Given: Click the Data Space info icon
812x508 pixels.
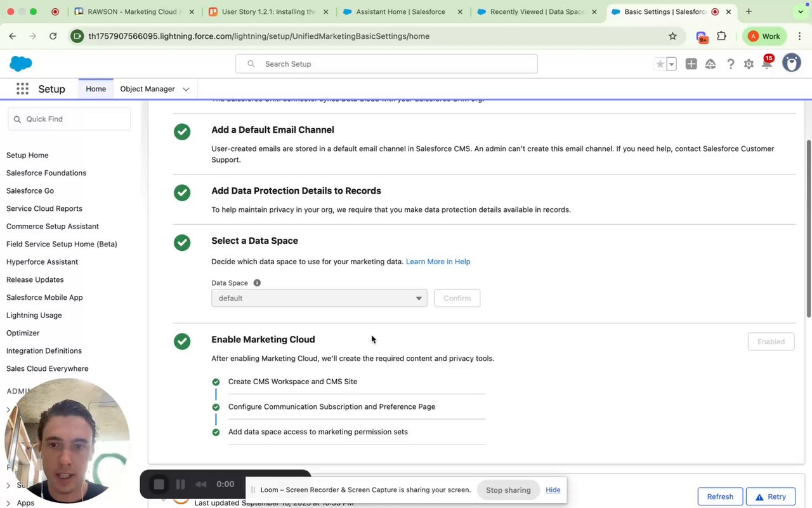Looking at the screenshot, I should click(257, 283).
